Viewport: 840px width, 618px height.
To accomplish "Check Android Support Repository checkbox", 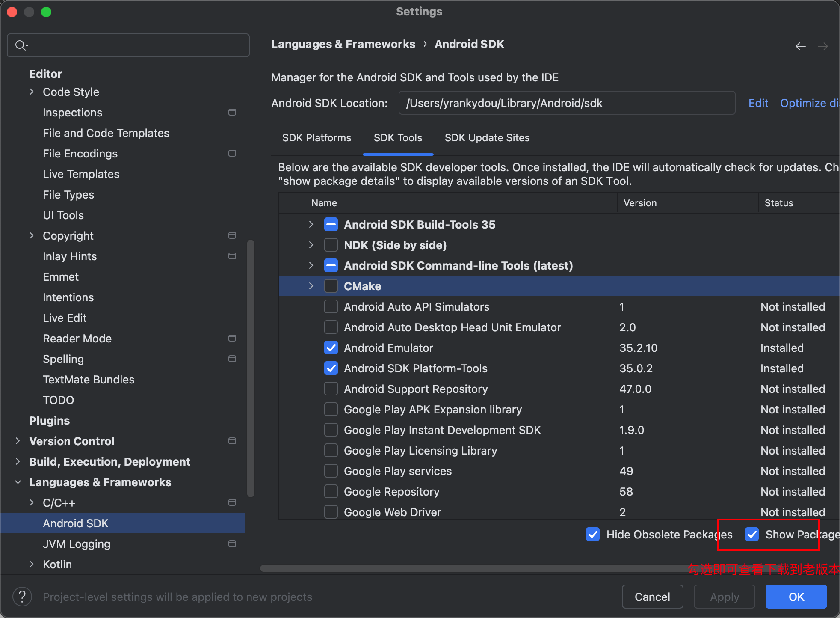I will click(331, 389).
